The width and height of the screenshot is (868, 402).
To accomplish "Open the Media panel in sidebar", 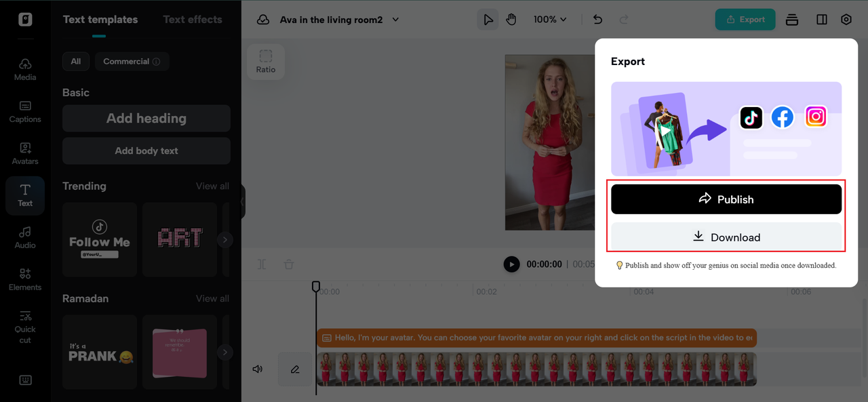I will 25,68.
